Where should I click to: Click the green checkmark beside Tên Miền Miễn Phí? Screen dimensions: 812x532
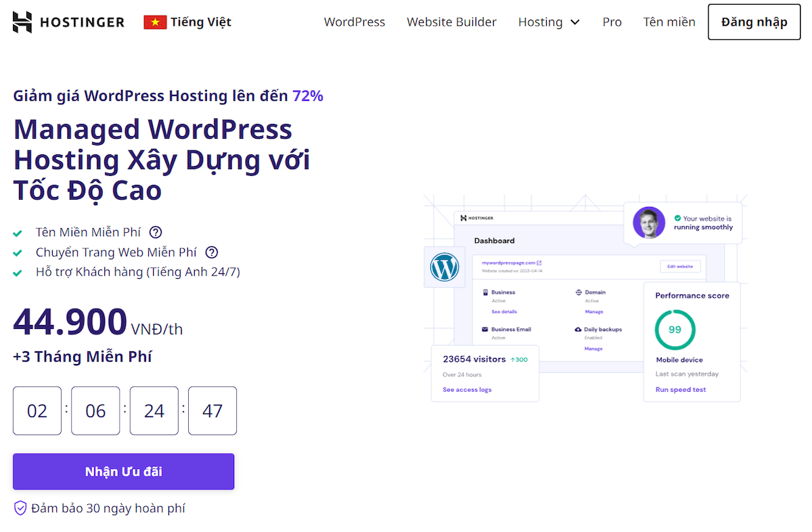pos(18,234)
